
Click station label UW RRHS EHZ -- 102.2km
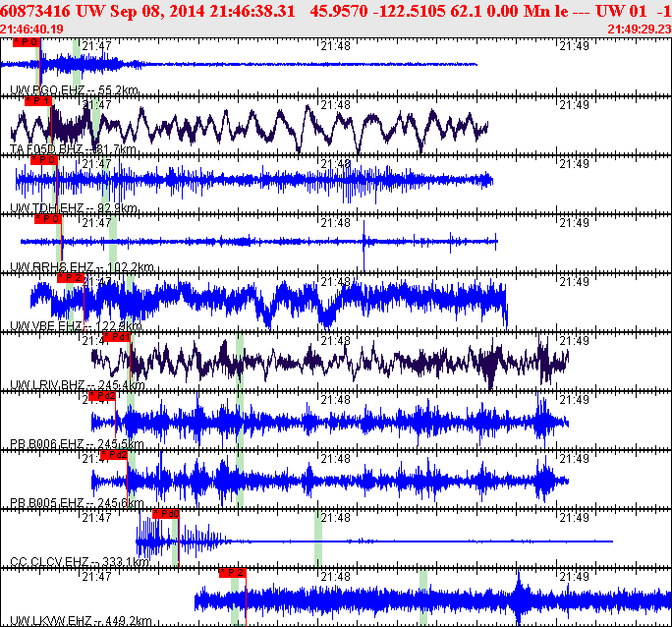pos(82,267)
